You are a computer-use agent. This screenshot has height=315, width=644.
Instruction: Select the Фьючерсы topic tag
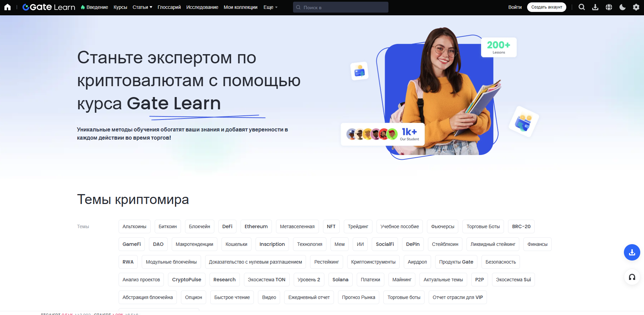(x=443, y=226)
